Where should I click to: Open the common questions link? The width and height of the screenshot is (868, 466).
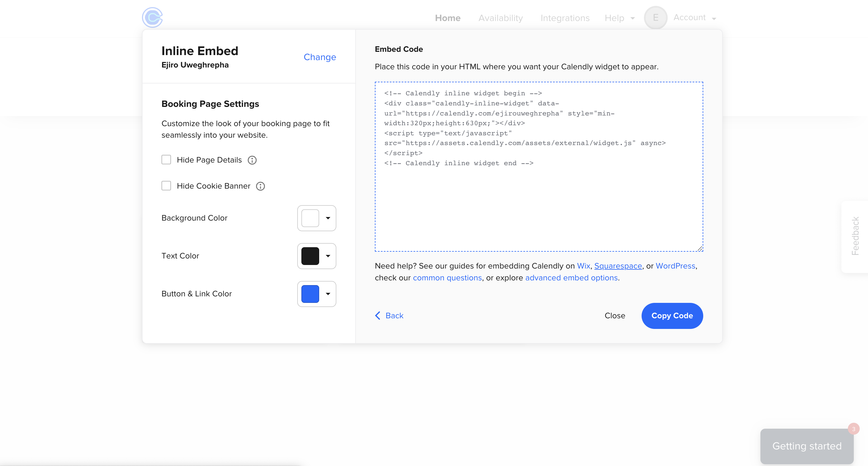click(447, 278)
